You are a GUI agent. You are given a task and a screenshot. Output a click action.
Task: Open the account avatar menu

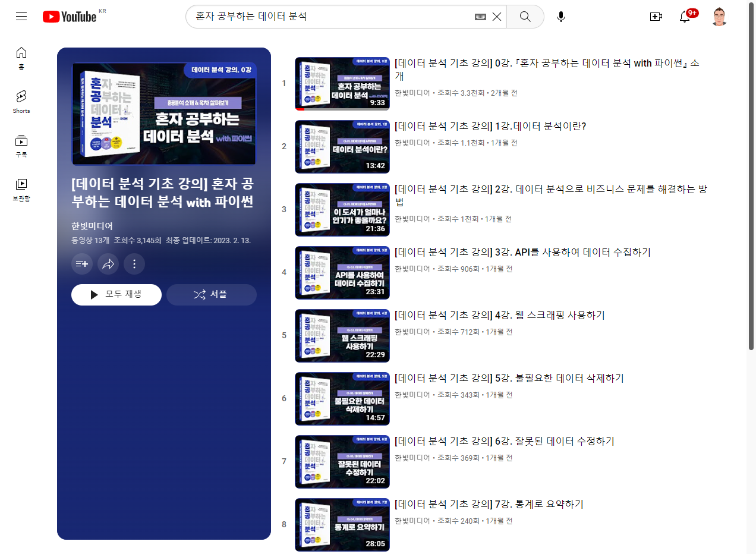[720, 17]
